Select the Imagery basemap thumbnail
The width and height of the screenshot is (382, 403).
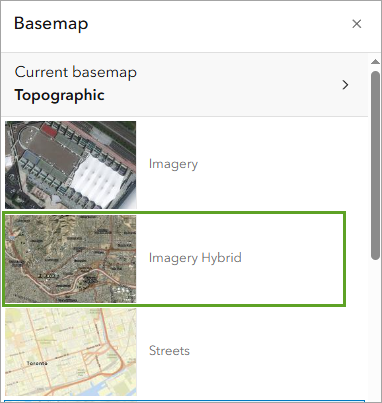pyautogui.click(x=71, y=165)
